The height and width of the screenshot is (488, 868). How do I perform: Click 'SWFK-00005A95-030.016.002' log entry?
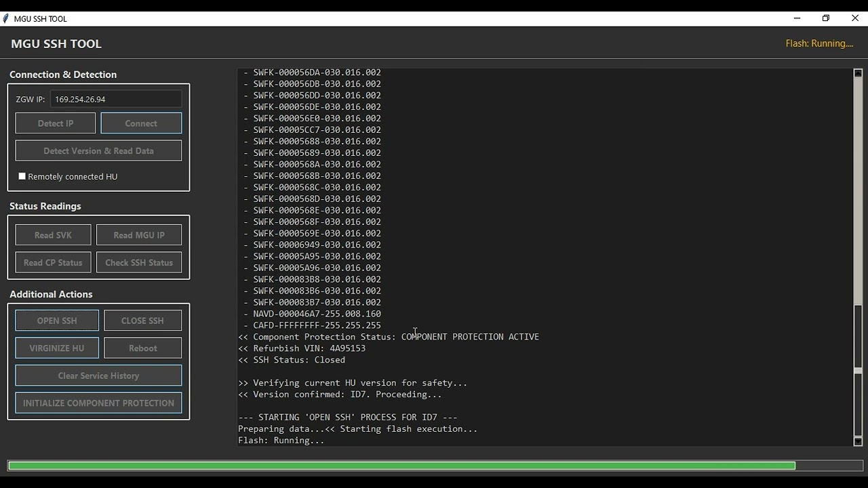[313, 256]
